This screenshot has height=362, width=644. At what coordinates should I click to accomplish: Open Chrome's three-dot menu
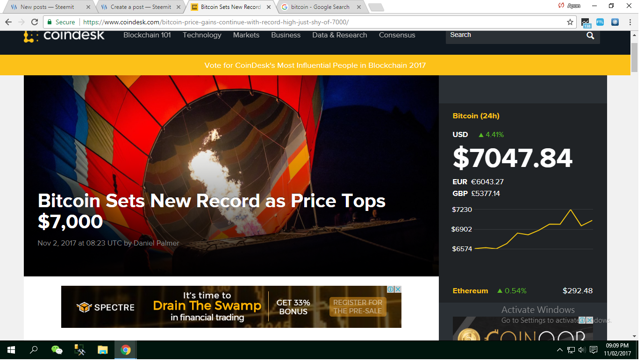point(630,22)
